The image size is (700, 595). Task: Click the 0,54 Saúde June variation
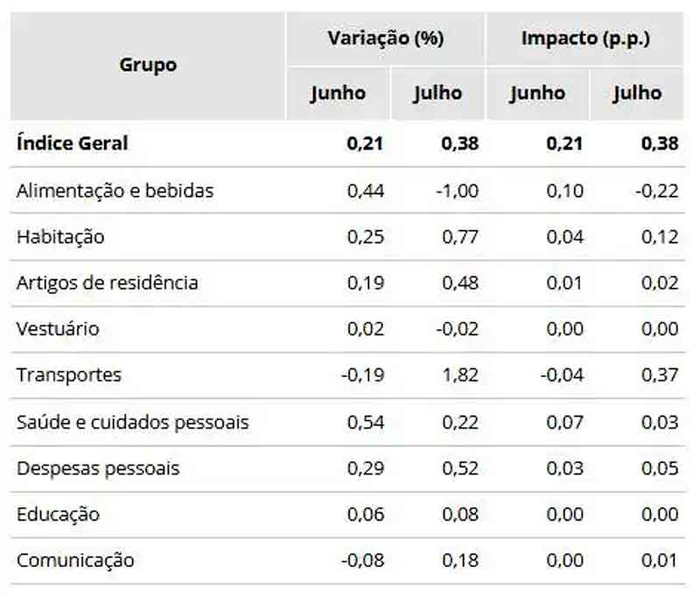[365, 422]
